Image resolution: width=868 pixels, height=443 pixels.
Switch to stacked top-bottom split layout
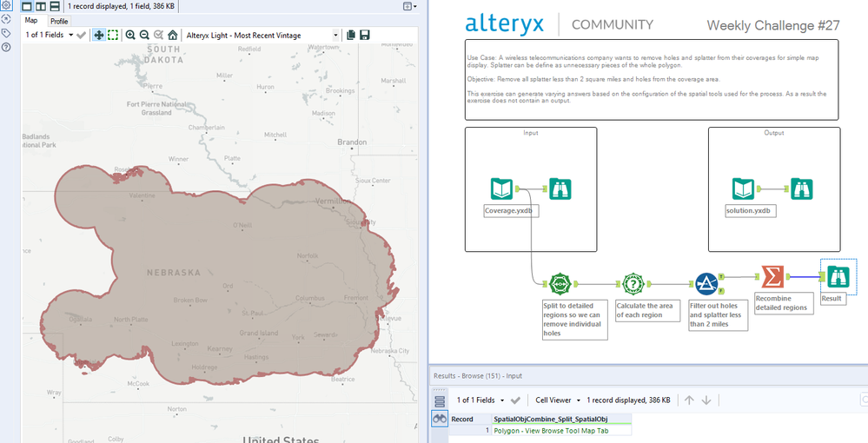tap(54, 6)
